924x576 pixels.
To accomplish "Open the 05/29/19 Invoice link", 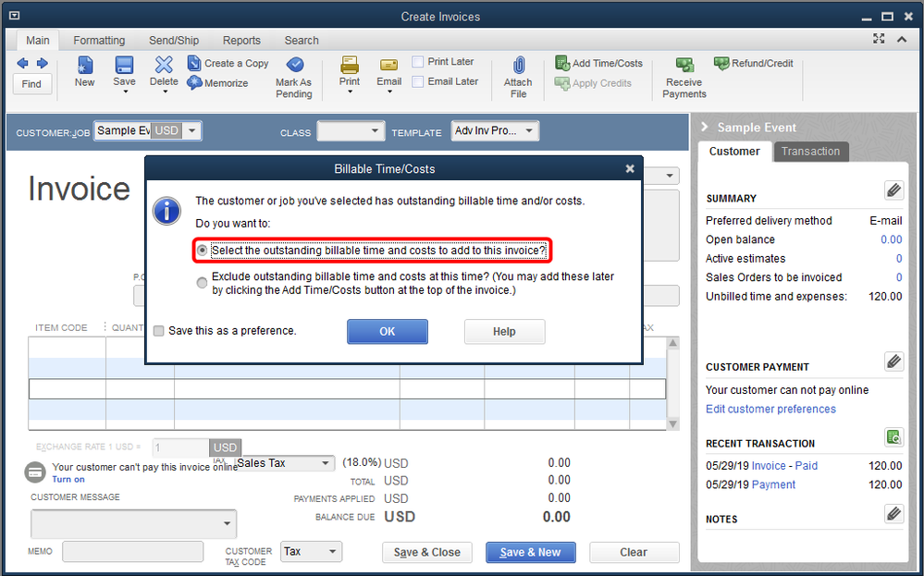I will (x=769, y=466).
